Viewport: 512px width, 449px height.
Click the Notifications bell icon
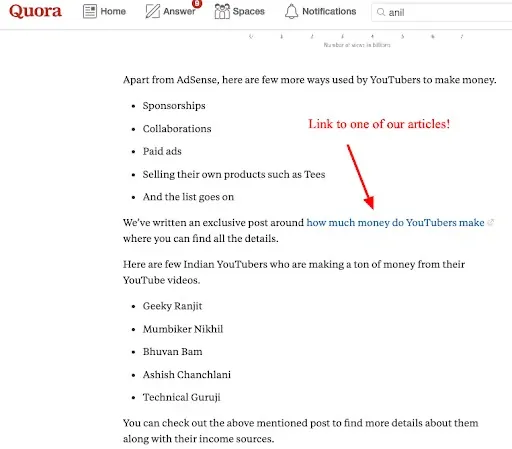(x=291, y=11)
